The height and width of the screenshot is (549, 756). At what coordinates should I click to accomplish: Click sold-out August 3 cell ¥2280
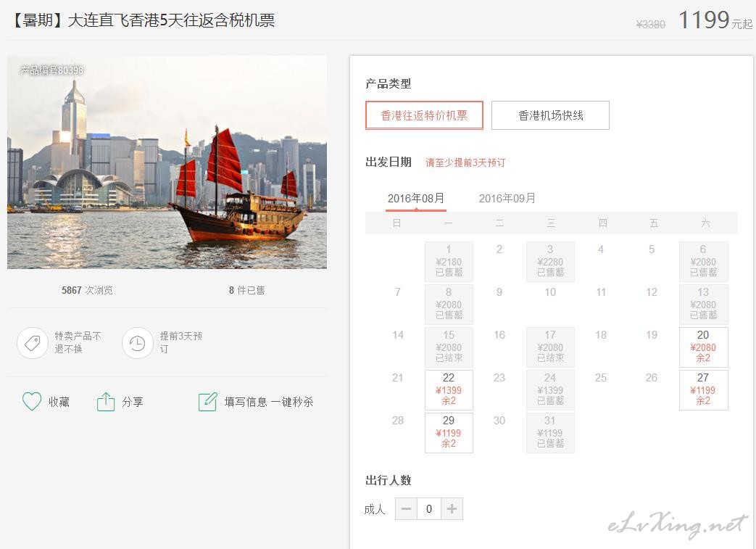(x=550, y=262)
